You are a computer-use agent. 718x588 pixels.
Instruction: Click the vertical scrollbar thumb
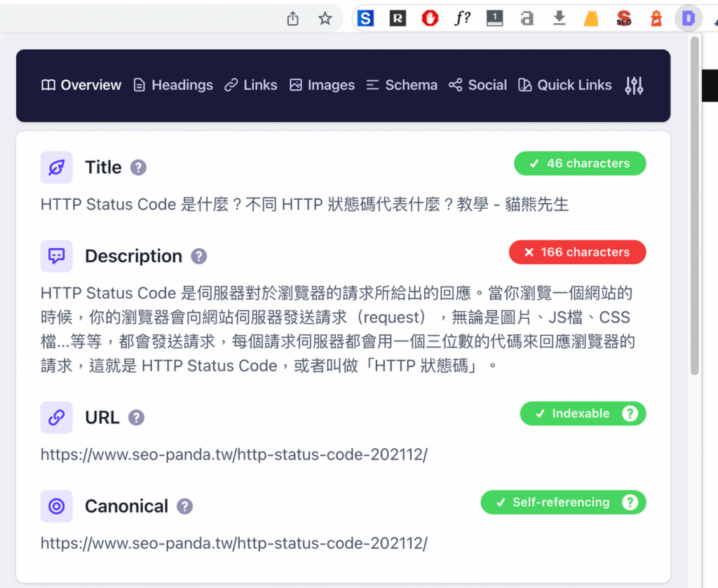695,206
